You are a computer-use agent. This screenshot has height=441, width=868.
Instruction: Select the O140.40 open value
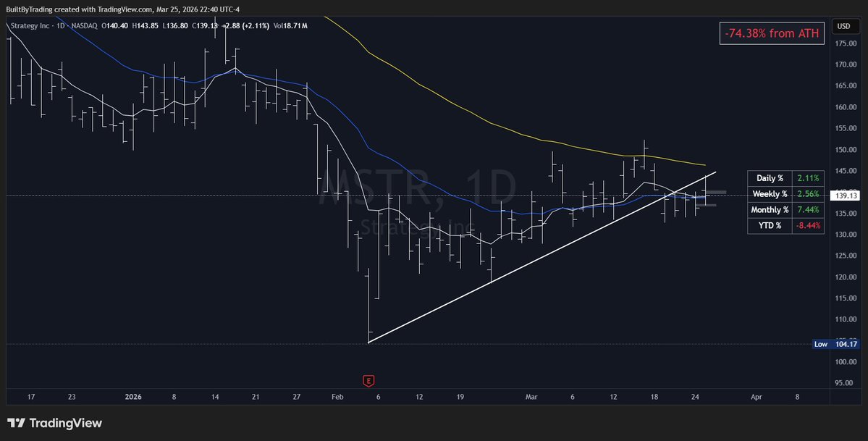(114, 26)
